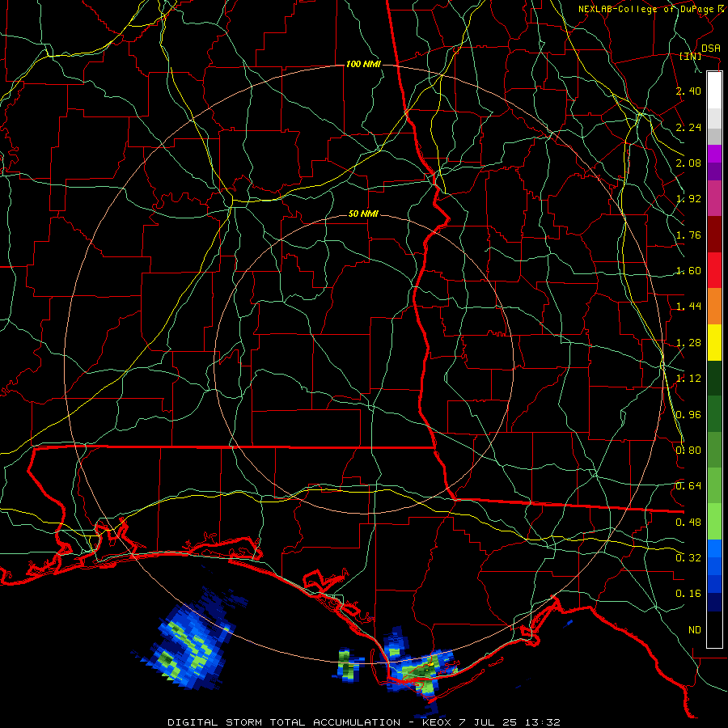Click the 0.32 legend value

point(688,558)
